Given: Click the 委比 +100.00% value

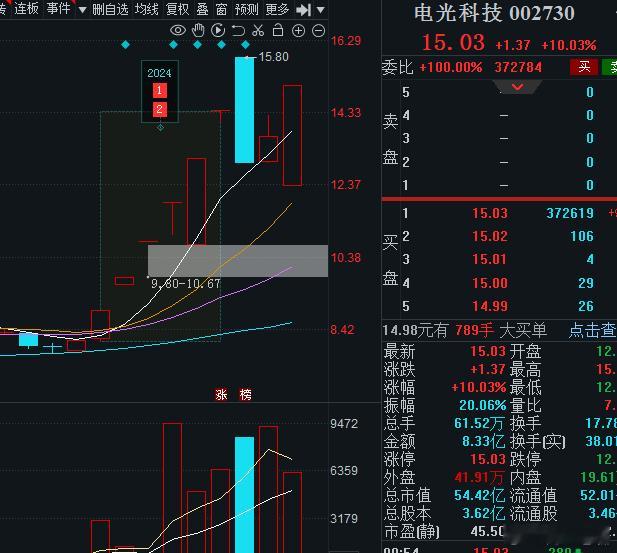Looking at the screenshot, I should click(x=451, y=67).
